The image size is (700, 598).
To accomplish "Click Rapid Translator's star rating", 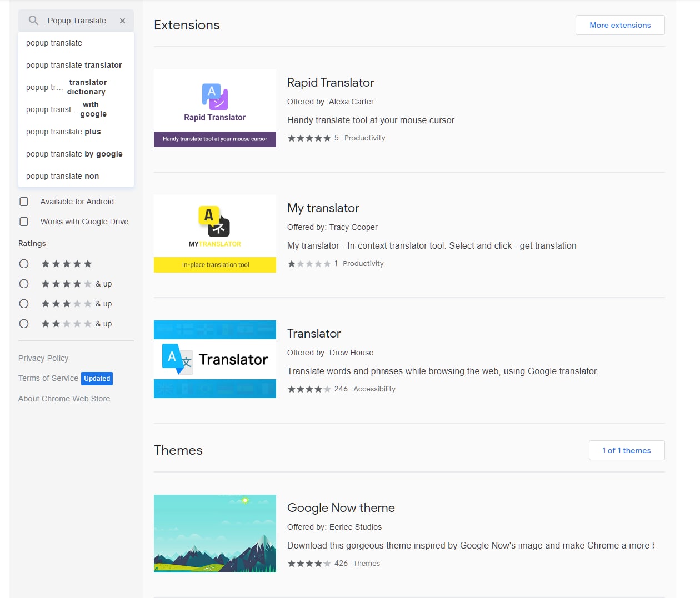I will [309, 138].
